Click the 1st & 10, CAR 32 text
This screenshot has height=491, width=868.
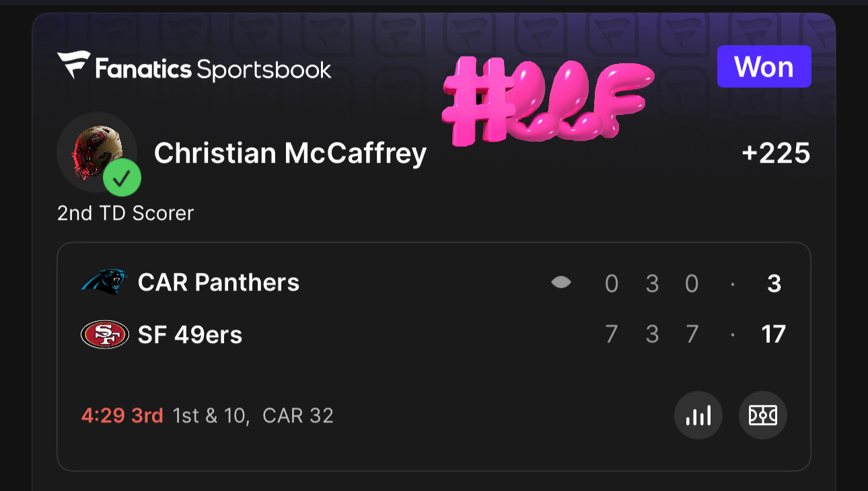point(253,416)
